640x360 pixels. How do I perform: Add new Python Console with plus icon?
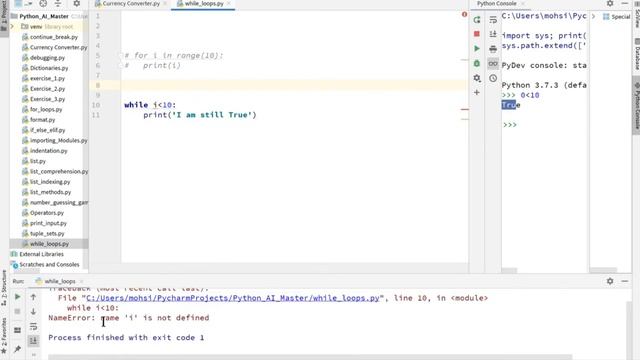pos(477,93)
